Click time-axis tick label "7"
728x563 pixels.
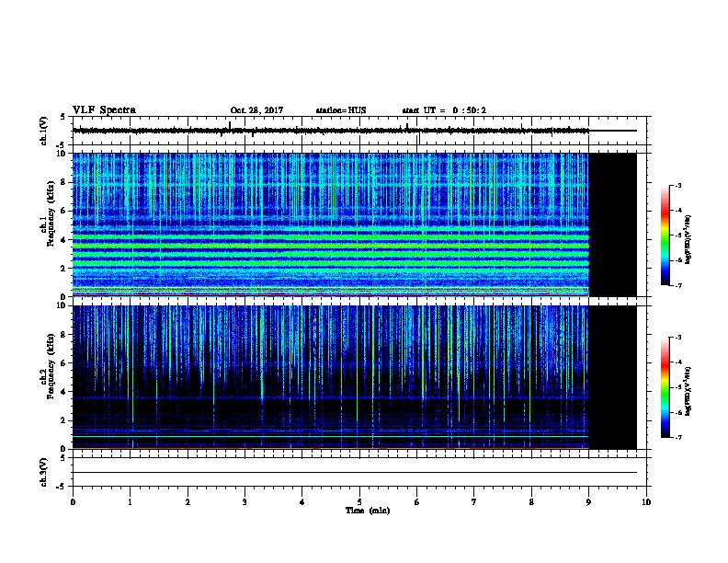coord(474,501)
